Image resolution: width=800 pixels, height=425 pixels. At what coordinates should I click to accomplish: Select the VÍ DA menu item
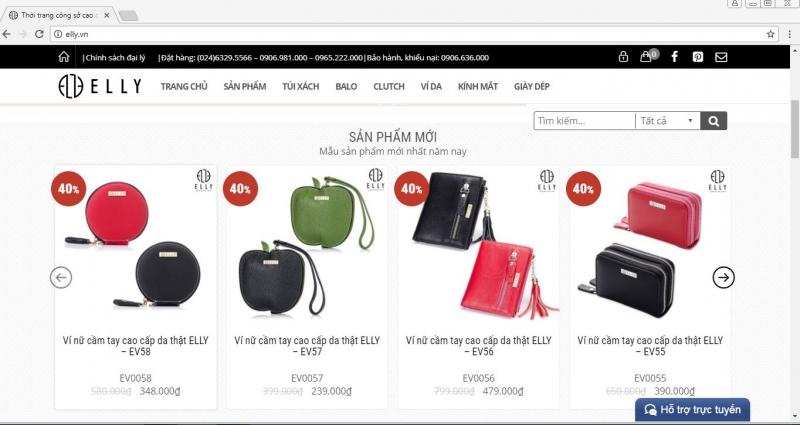431,86
